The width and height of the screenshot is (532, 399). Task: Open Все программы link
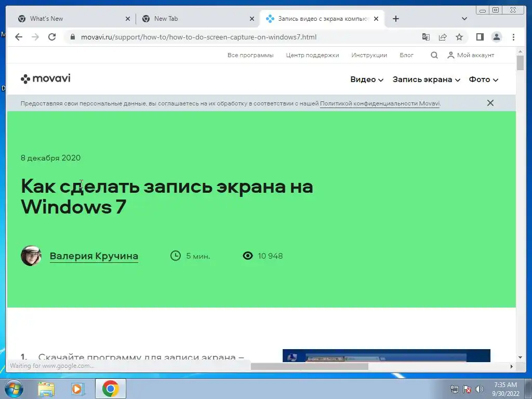coord(250,55)
